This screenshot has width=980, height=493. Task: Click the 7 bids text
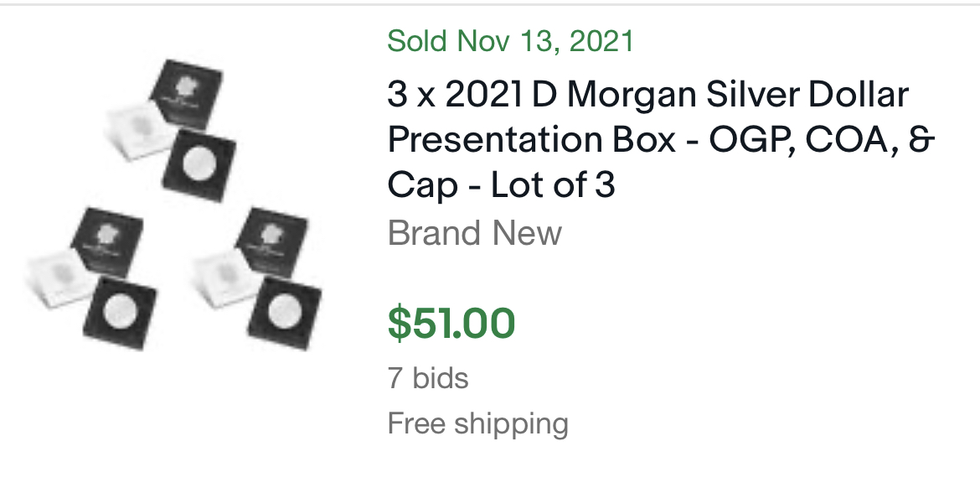[428, 378]
